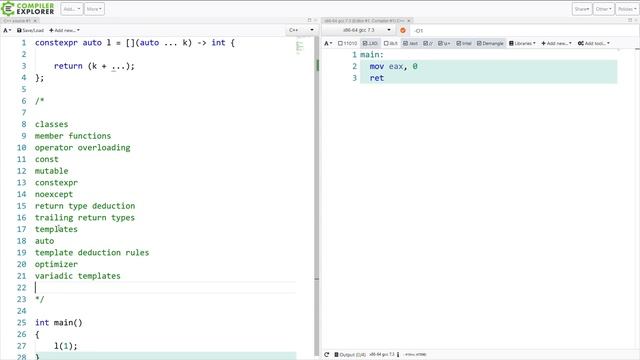The height and width of the screenshot is (360, 640).
Task: Click the 'variadic templates' line
Action: 78,276
